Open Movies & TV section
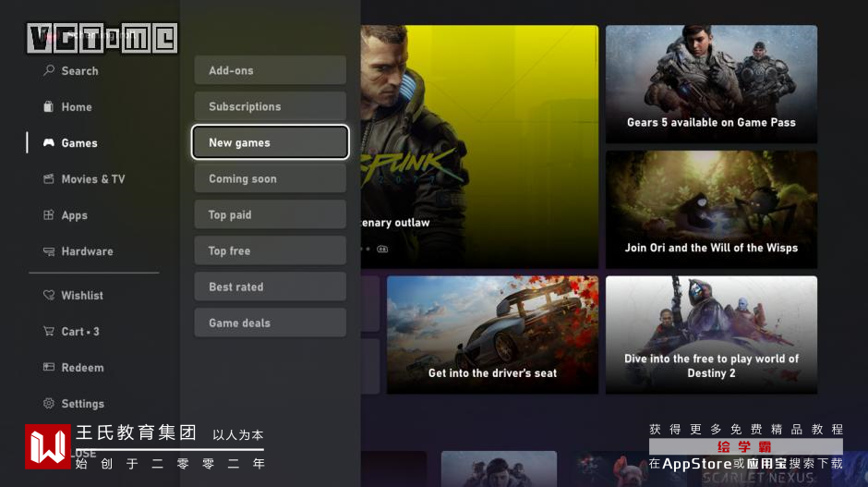 point(94,179)
